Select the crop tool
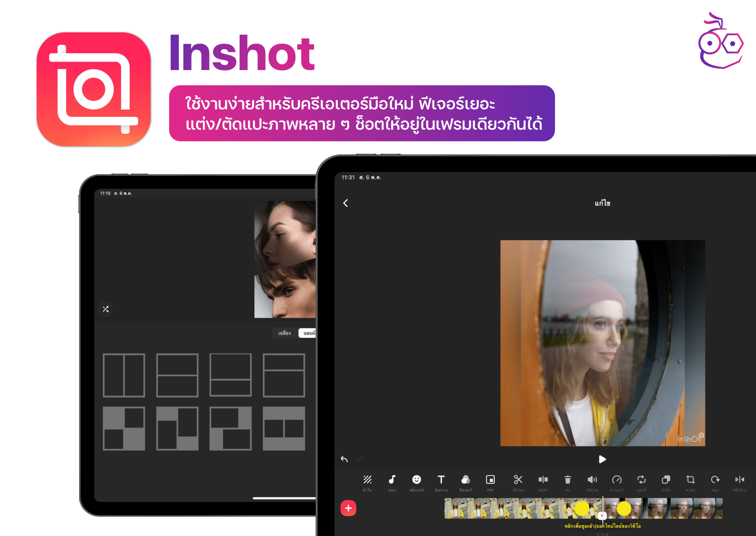This screenshot has height=536, width=756. (690, 480)
